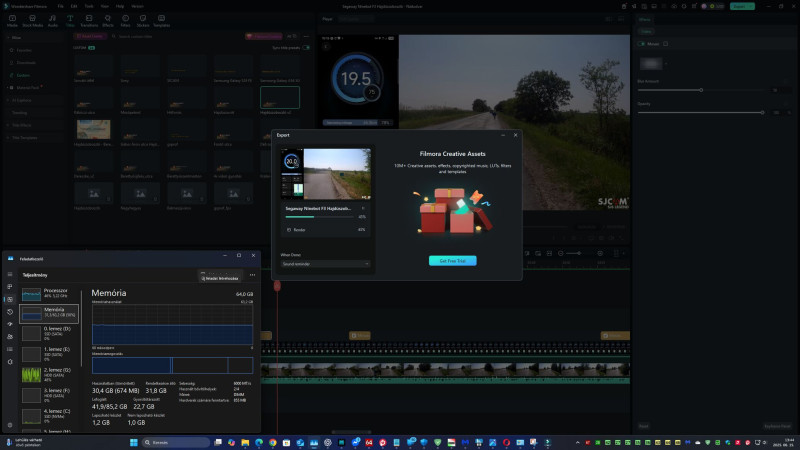Open the Stickers panel icon
The height and width of the screenshot is (450, 800).
pyautogui.click(x=143, y=21)
